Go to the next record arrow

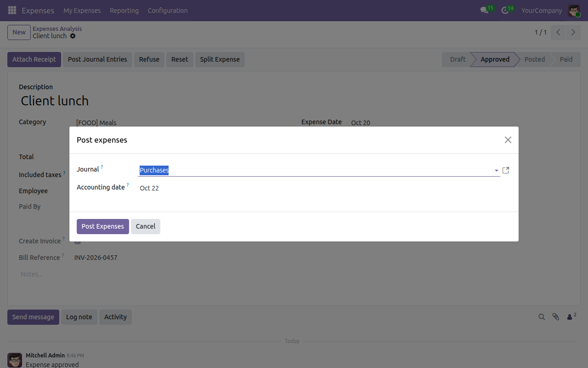pyautogui.click(x=573, y=32)
